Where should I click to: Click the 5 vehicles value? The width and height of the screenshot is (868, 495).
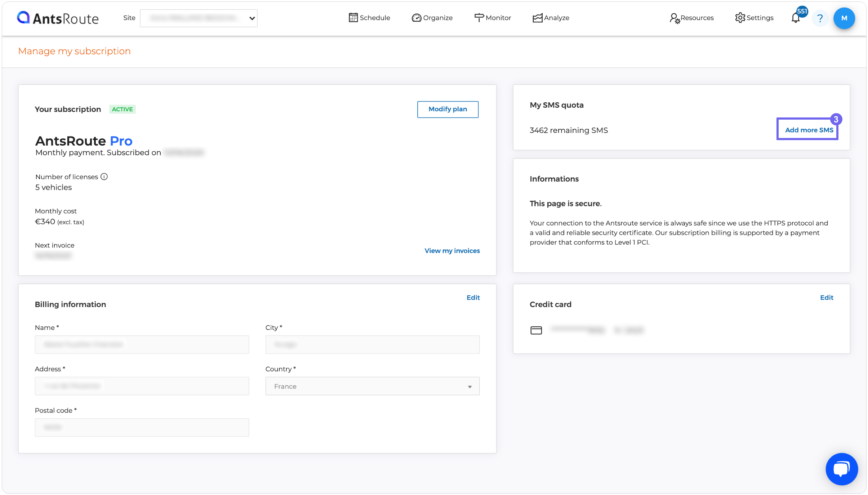point(53,187)
